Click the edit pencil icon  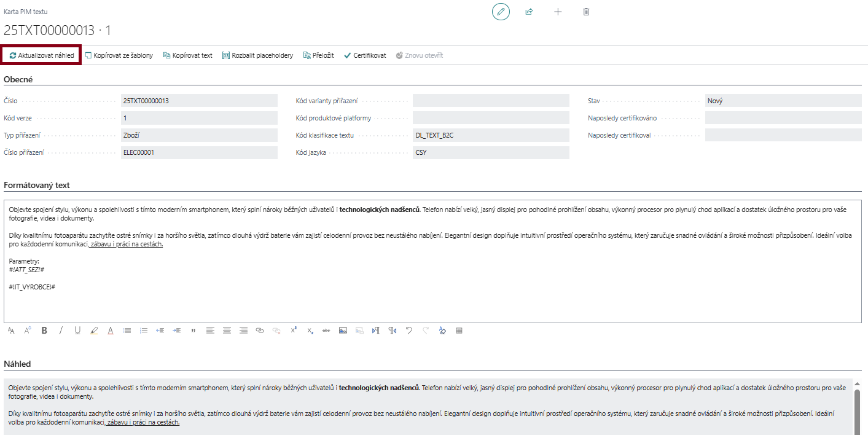(x=501, y=12)
